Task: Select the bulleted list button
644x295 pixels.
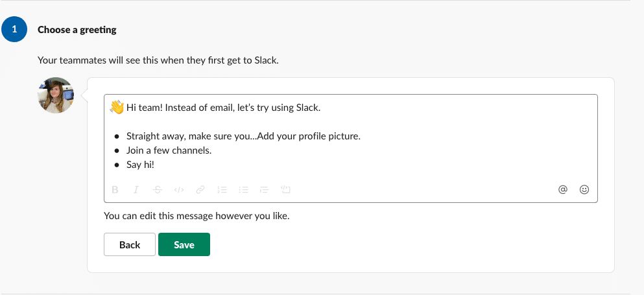Action: pyautogui.click(x=244, y=189)
